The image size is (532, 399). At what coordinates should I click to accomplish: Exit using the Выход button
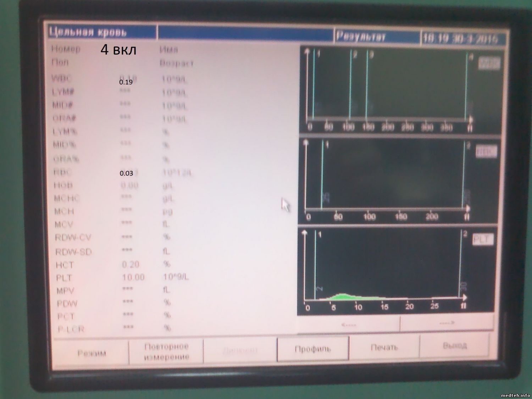coord(455,346)
